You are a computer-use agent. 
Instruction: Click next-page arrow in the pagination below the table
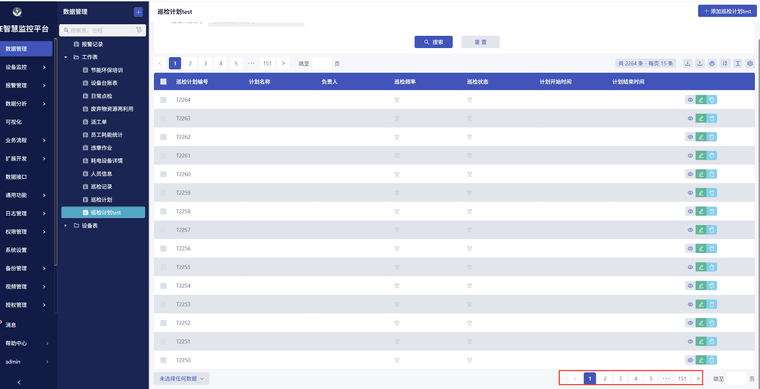coord(698,378)
